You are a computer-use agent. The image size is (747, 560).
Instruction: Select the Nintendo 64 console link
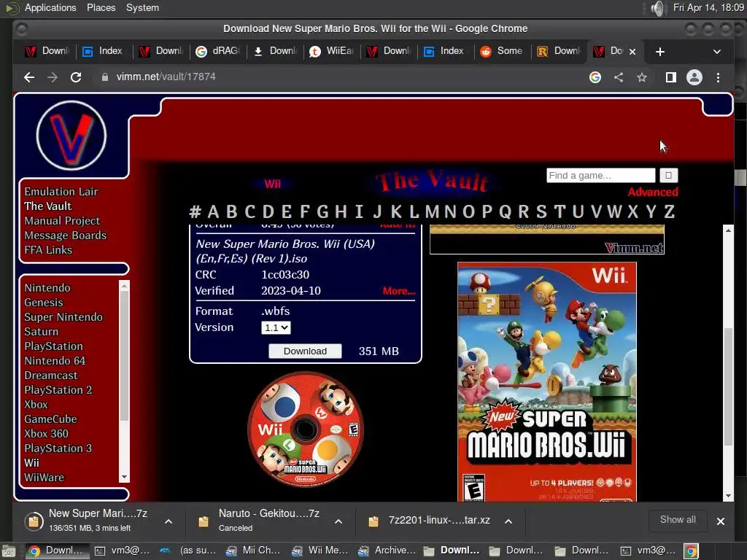point(55,361)
